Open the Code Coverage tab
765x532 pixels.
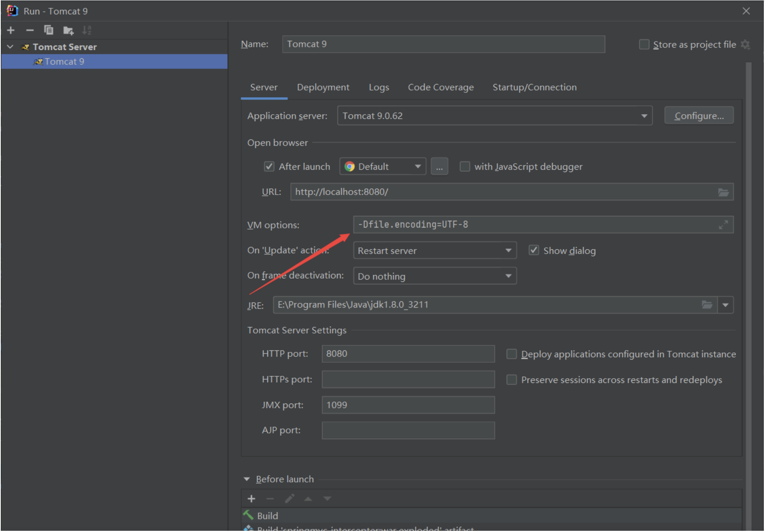441,87
